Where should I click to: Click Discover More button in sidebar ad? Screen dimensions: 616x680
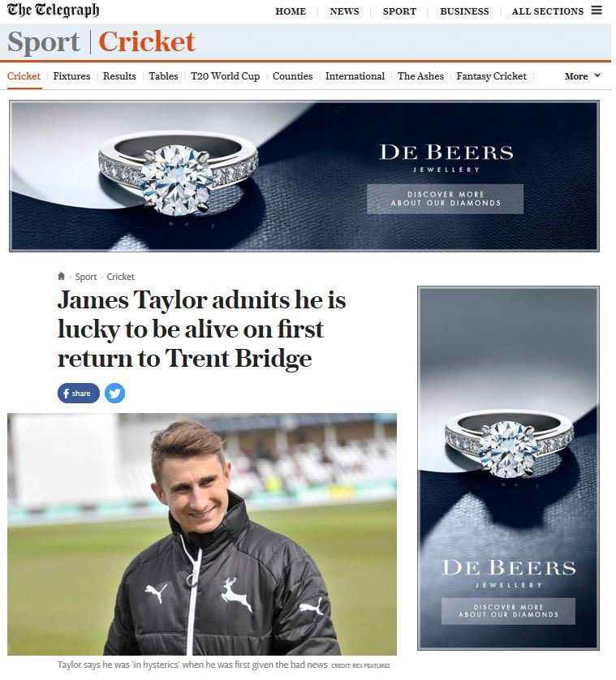click(508, 611)
